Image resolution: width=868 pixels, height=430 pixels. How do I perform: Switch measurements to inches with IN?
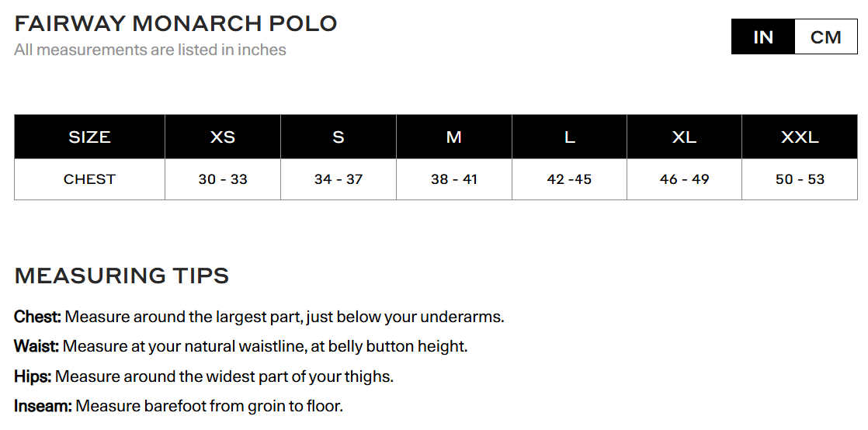(x=763, y=37)
